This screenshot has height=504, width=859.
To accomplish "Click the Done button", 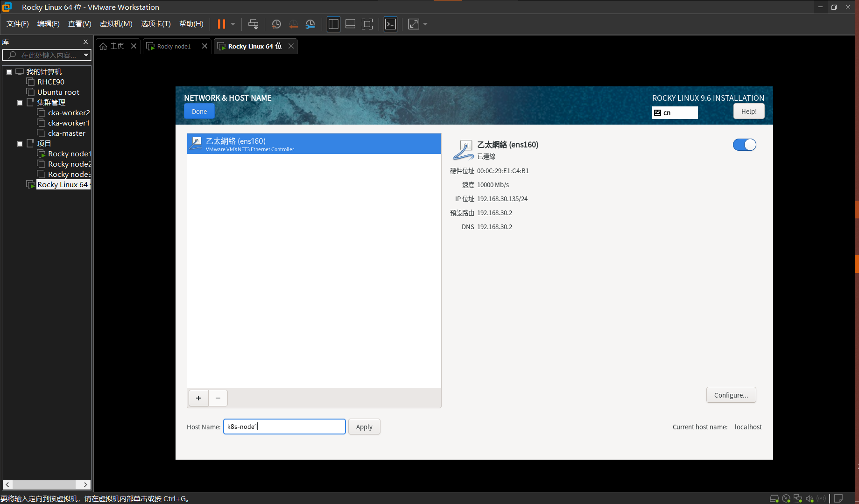I will [x=199, y=112].
